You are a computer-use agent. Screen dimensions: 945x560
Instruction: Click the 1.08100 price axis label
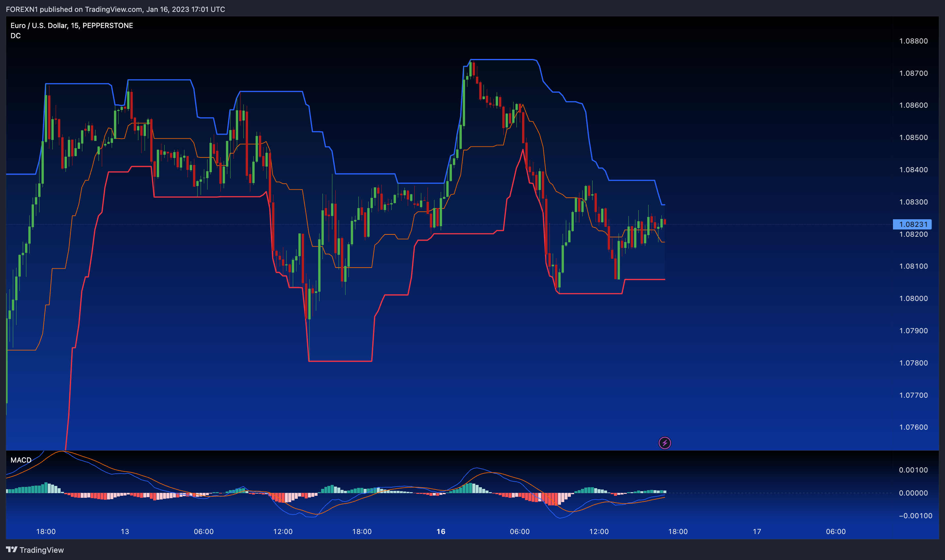[913, 266]
